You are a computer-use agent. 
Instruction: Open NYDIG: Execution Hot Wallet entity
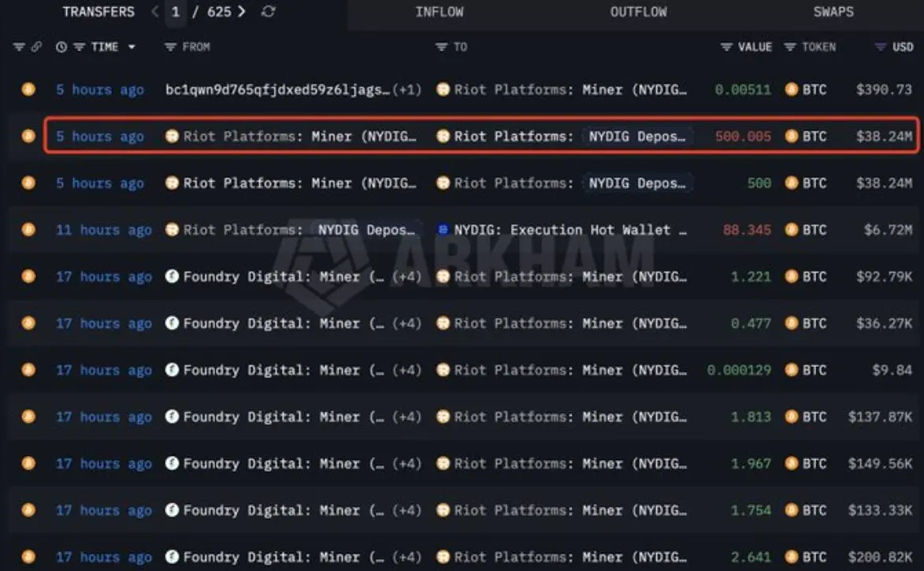coord(570,230)
